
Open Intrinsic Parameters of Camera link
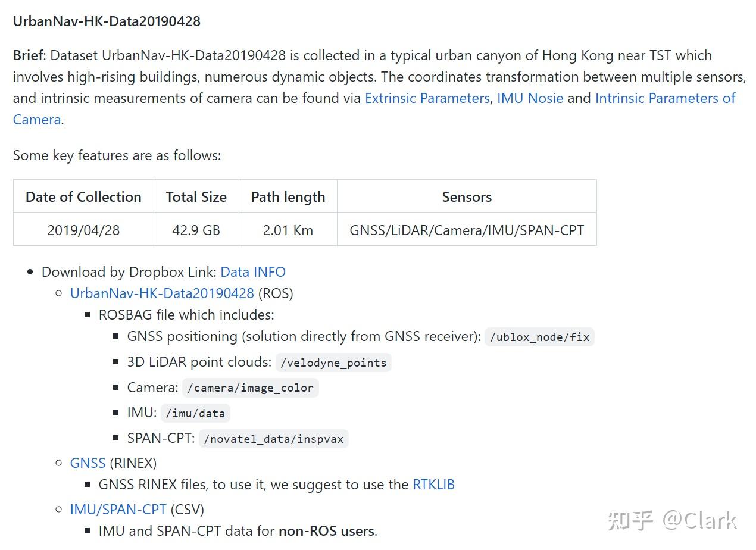click(665, 98)
